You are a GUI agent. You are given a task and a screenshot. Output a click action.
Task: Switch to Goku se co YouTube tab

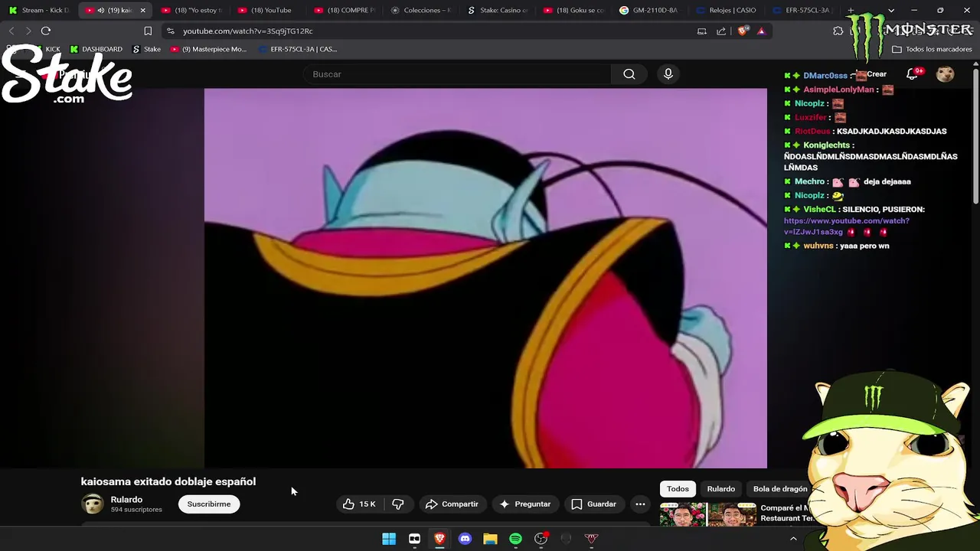coord(574,10)
